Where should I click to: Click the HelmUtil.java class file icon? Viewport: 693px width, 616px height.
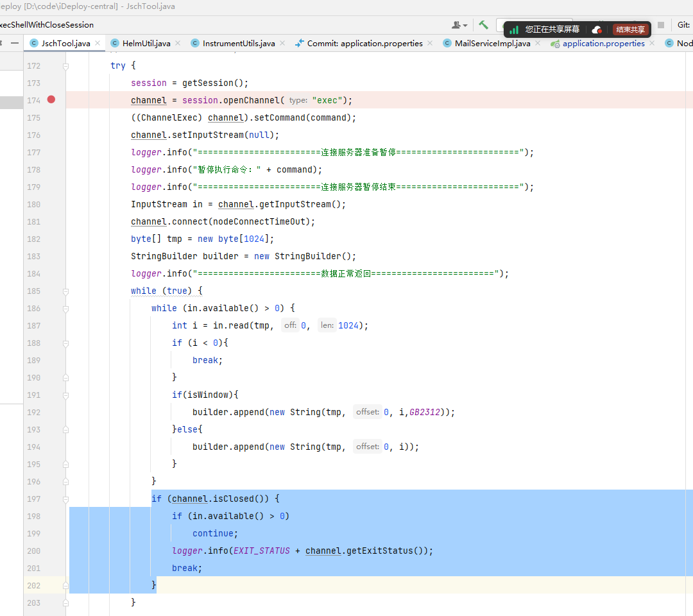click(115, 43)
